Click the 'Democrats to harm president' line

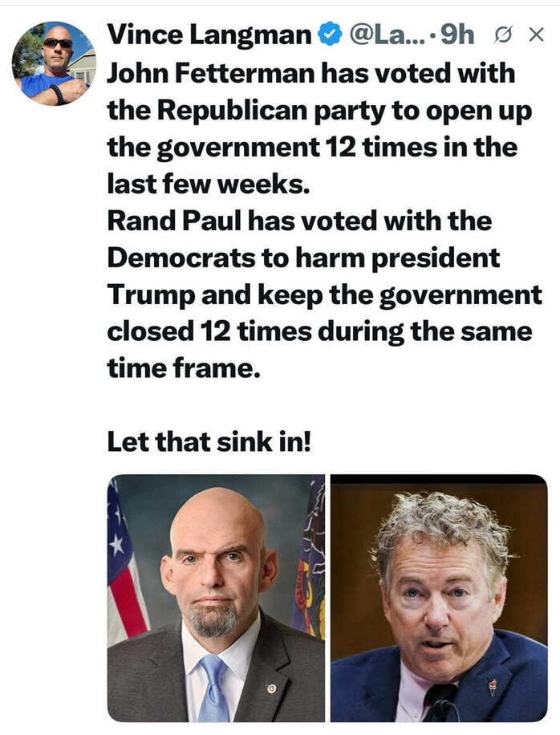(303, 258)
